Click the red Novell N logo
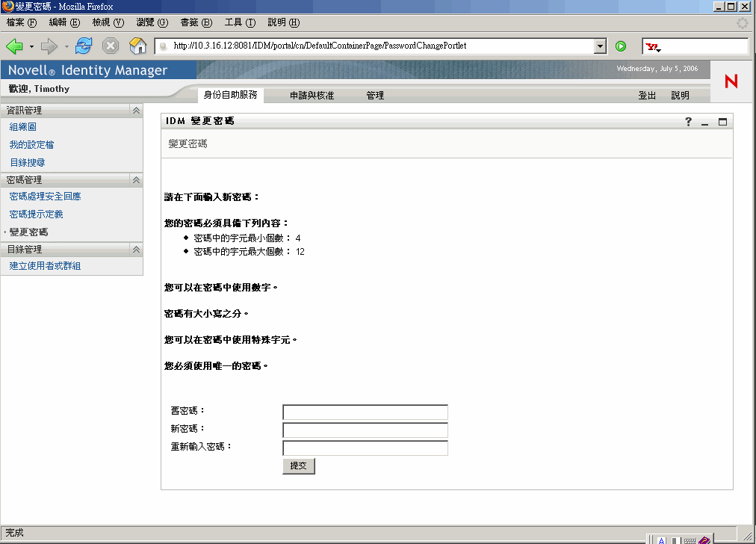The width and height of the screenshot is (756, 544). [731, 81]
